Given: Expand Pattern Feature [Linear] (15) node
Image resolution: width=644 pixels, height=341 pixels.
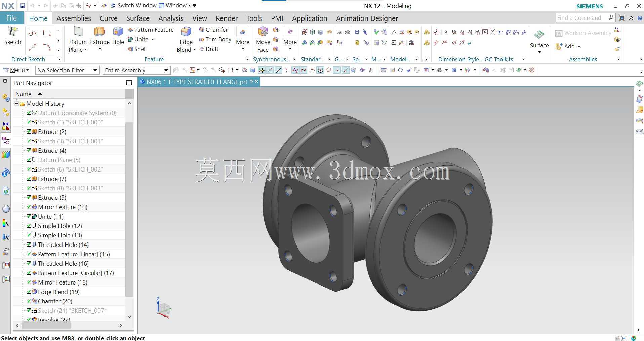Looking at the screenshot, I should click(x=23, y=254).
